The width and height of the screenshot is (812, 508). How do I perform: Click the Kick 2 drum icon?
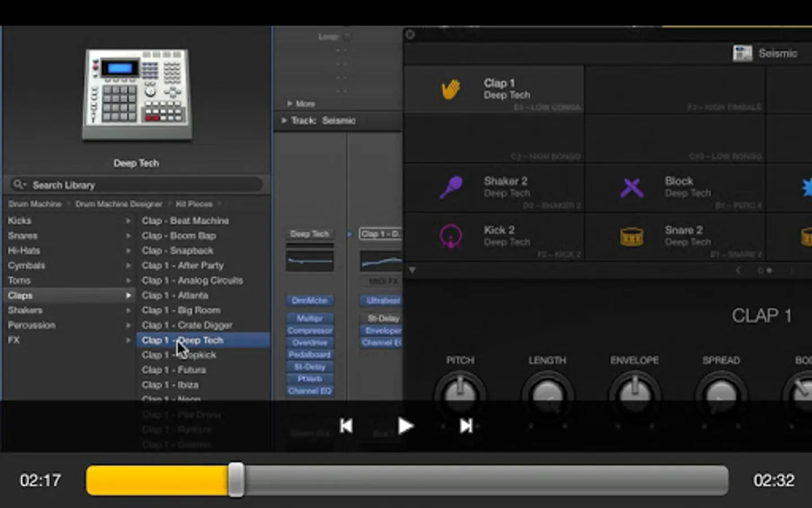click(451, 236)
